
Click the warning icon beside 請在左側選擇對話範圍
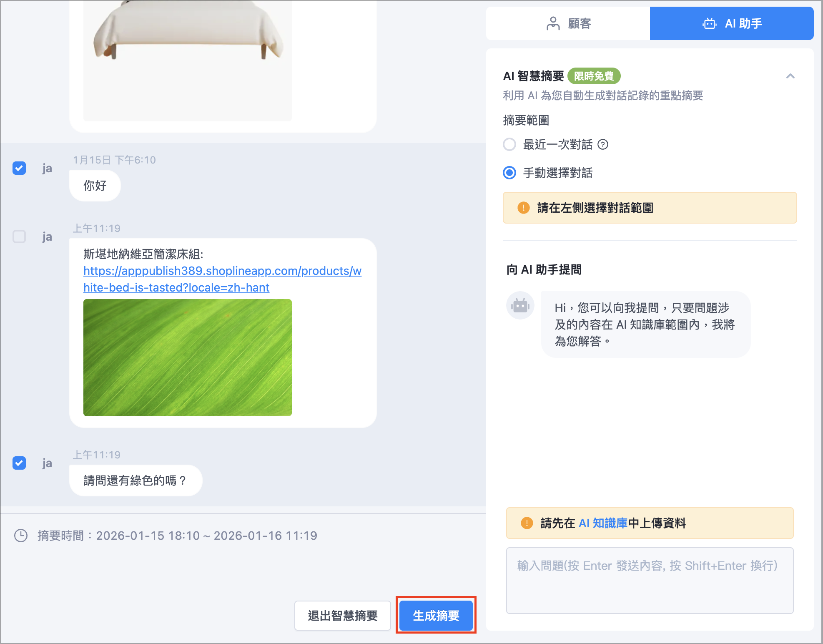pos(523,208)
